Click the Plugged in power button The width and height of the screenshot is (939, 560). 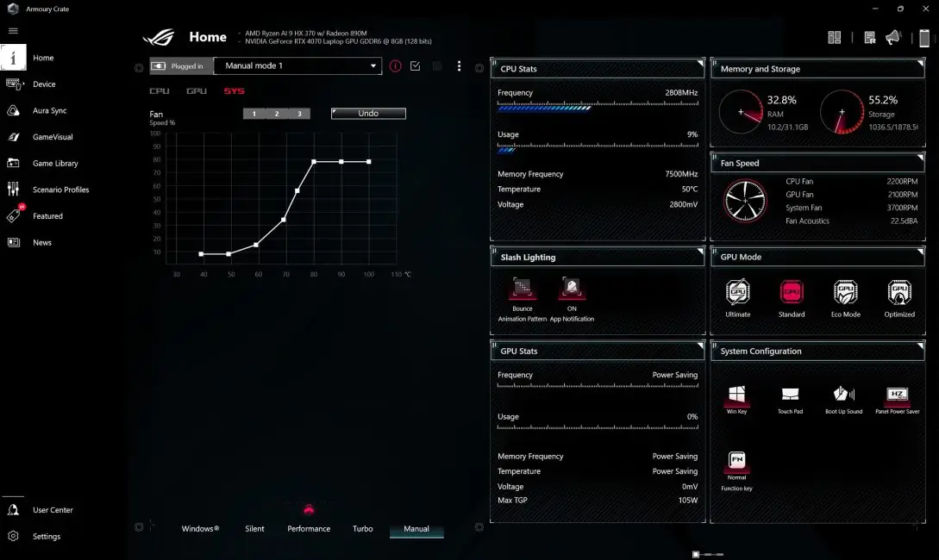coord(181,65)
